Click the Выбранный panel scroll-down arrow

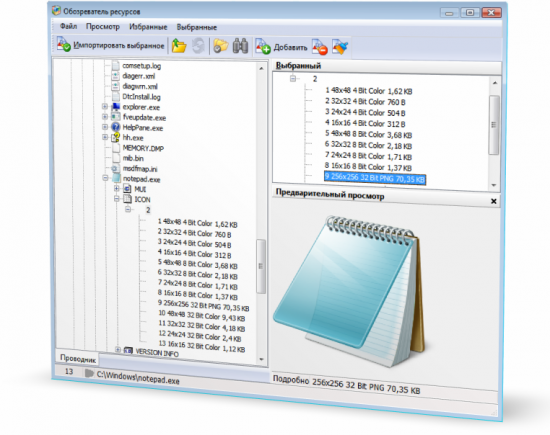click(494, 185)
